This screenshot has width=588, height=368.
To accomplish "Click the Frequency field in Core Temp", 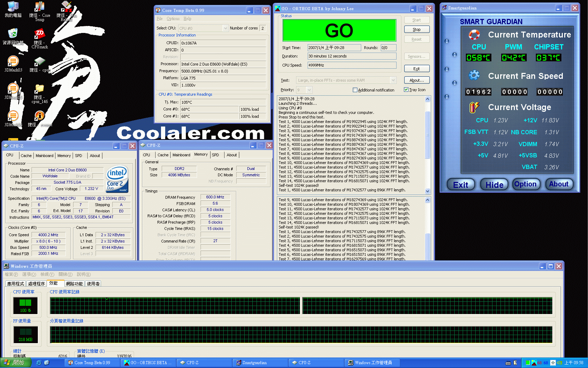I will pos(223,71).
